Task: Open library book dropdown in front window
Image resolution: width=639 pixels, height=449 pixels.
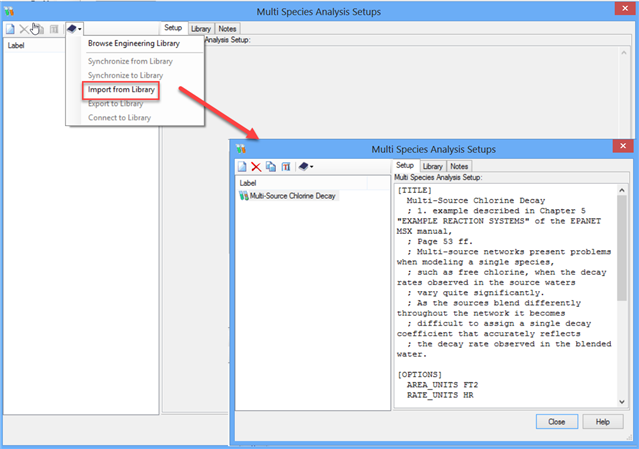Action: coord(306,166)
